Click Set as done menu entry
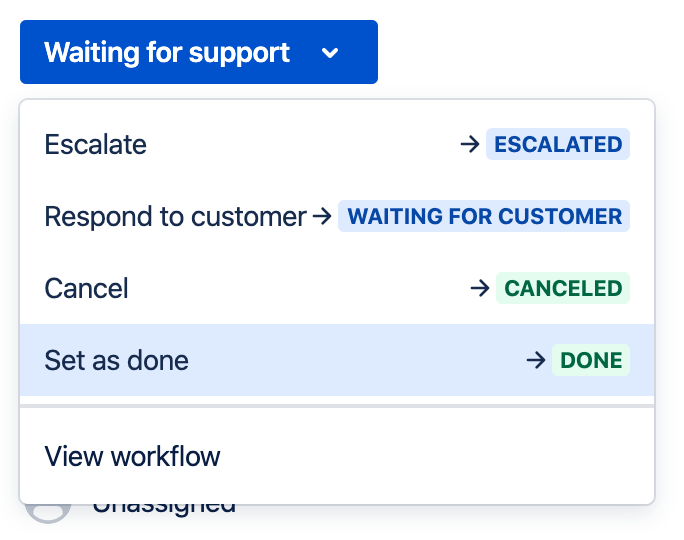Image resolution: width=684 pixels, height=540 pixels. click(x=117, y=360)
